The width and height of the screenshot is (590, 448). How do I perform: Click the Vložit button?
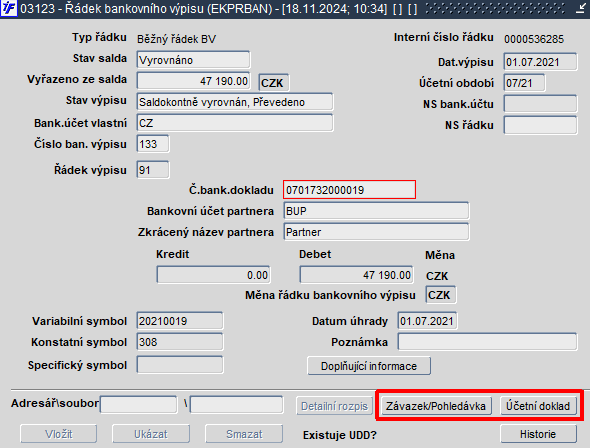58,434
